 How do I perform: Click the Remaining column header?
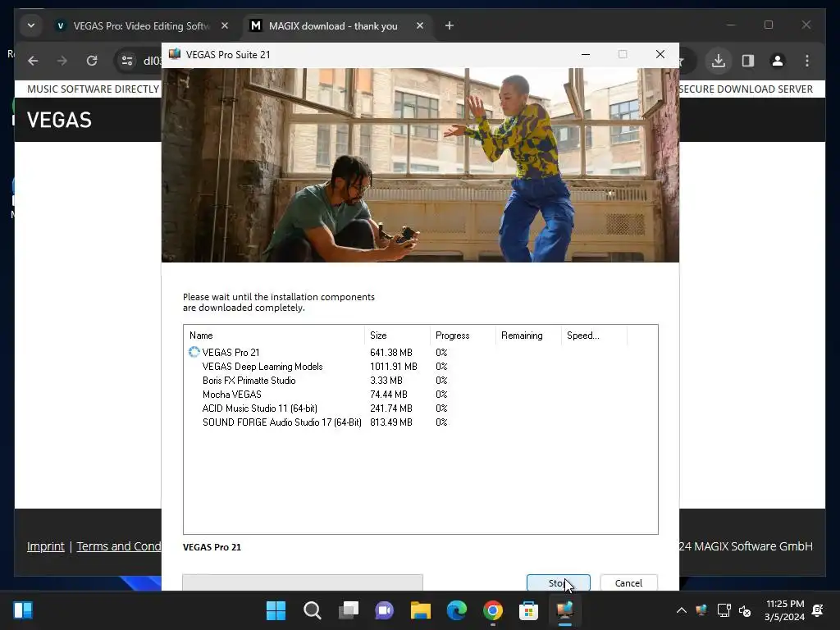point(527,336)
